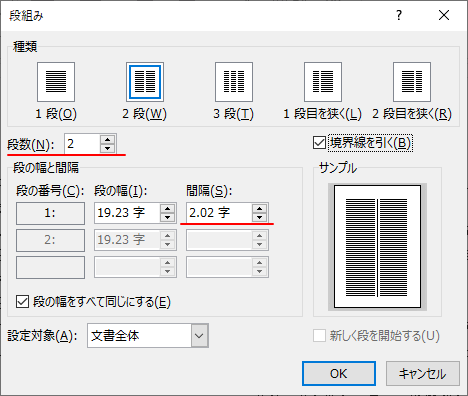Decrease column 1 間隔 spacing value
This screenshot has width=468, height=396.
pyautogui.click(x=259, y=217)
